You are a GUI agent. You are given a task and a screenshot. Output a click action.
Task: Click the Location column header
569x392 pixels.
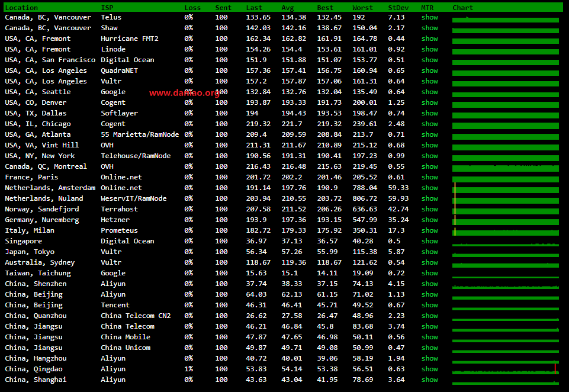coord(21,8)
